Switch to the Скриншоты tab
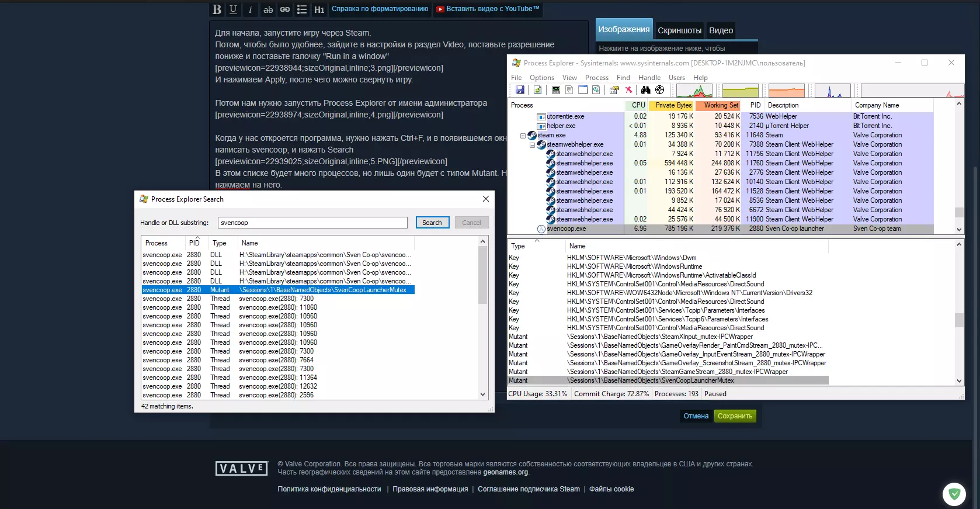Screen dimensions: 980x509 tap(679, 30)
